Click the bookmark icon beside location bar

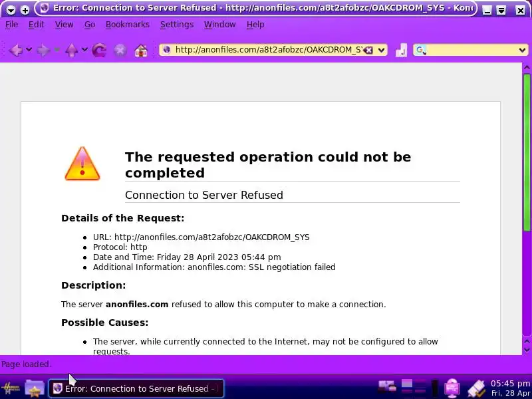(402, 51)
